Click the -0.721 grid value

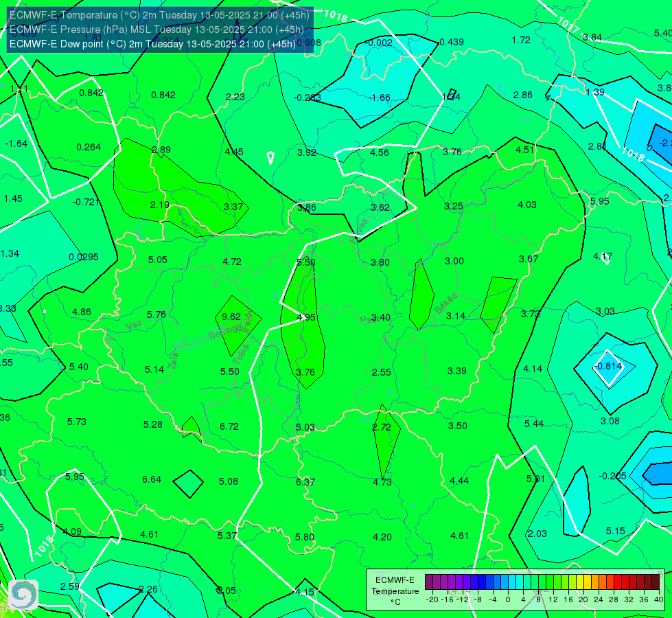tap(86, 202)
